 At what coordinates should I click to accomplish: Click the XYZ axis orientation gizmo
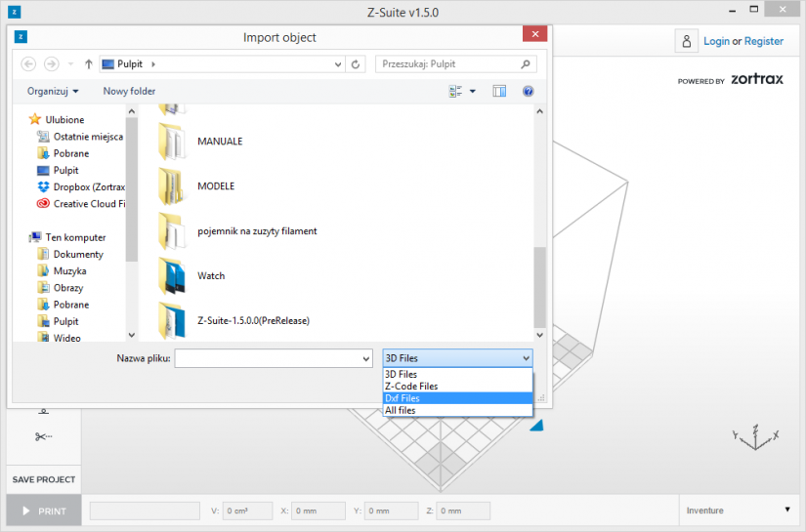coord(755,437)
